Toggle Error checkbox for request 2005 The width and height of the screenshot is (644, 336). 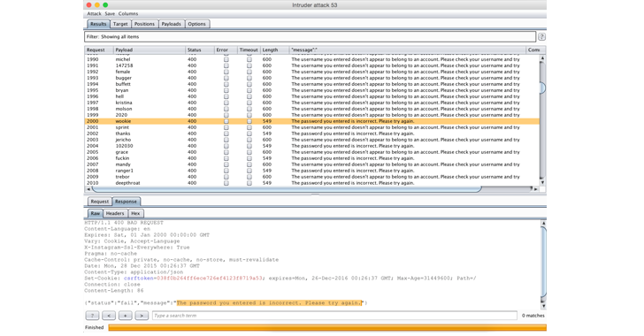226,152
